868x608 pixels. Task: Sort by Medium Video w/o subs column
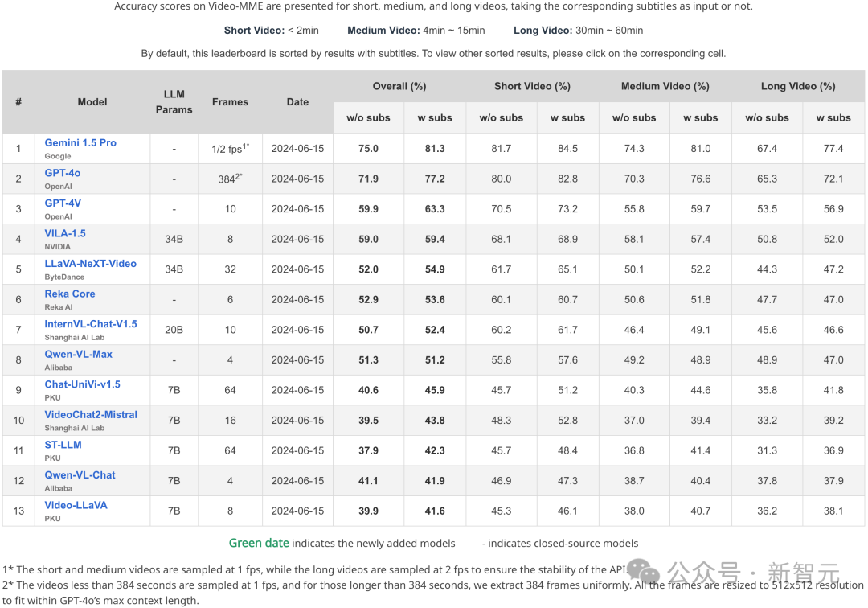tap(634, 118)
